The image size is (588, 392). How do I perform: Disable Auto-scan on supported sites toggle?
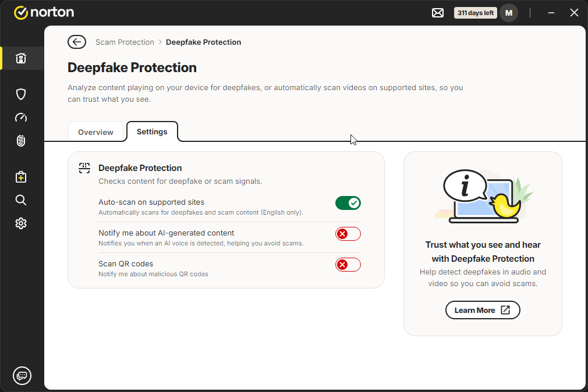click(348, 203)
